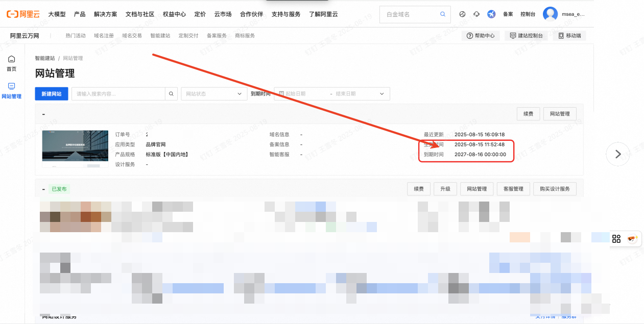Open the 到期时间 date range picker
Viewport: 644px width, 324px height.
click(331, 94)
